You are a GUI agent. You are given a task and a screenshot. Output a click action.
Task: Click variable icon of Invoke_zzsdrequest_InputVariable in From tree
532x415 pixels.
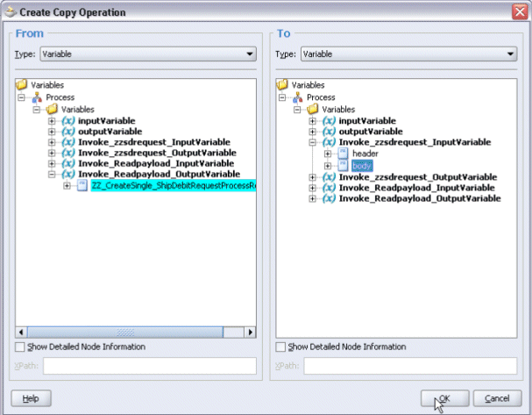coord(68,142)
